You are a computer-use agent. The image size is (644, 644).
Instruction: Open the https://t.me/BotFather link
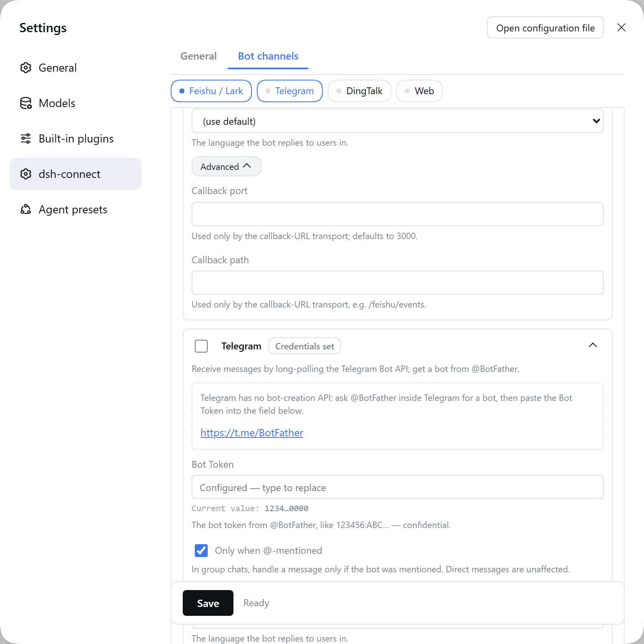(x=252, y=433)
